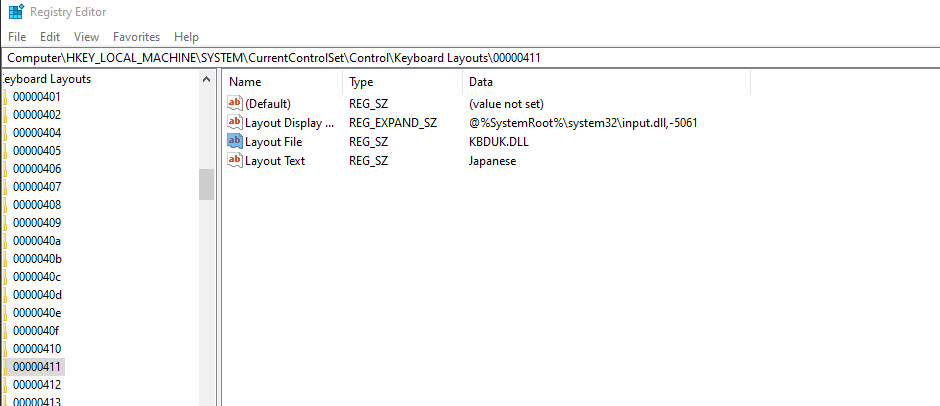Click the tree scrollbar up arrow
940x406 pixels.
click(206, 79)
